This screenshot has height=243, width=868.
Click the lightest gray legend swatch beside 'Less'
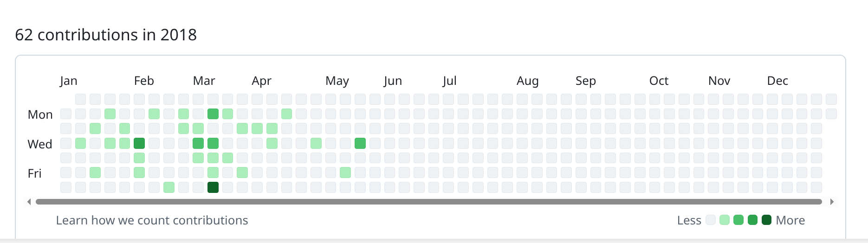[x=710, y=220]
